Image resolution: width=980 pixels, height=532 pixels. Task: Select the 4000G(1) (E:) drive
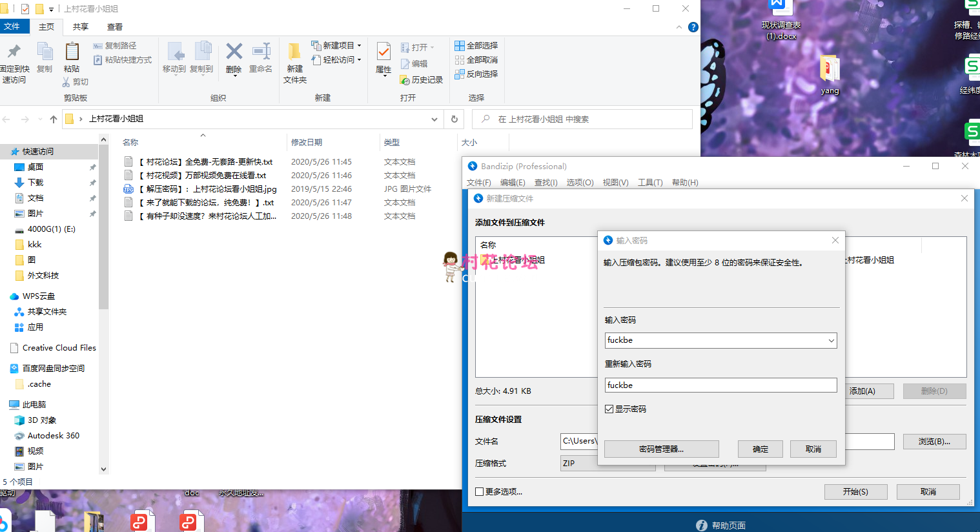[x=45, y=229]
